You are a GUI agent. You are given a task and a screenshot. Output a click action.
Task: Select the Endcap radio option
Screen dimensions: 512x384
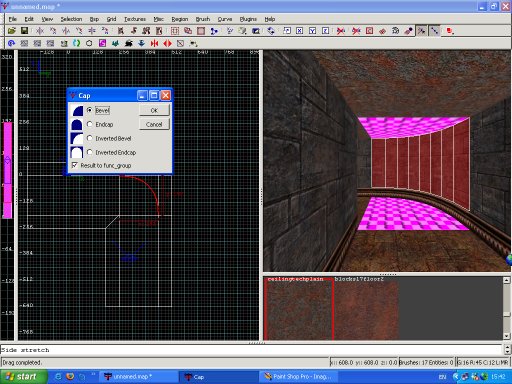pyautogui.click(x=89, y=124)
